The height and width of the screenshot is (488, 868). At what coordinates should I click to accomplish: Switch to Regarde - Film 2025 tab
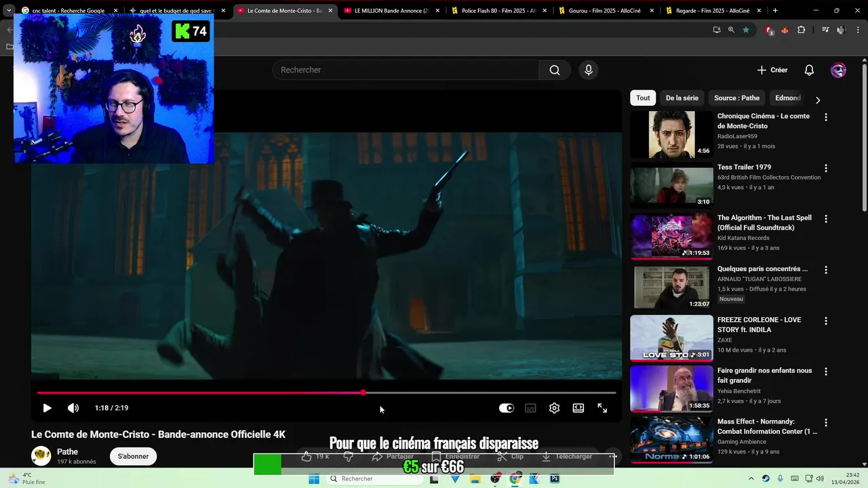pyautogui.click(x=713, y=11)
